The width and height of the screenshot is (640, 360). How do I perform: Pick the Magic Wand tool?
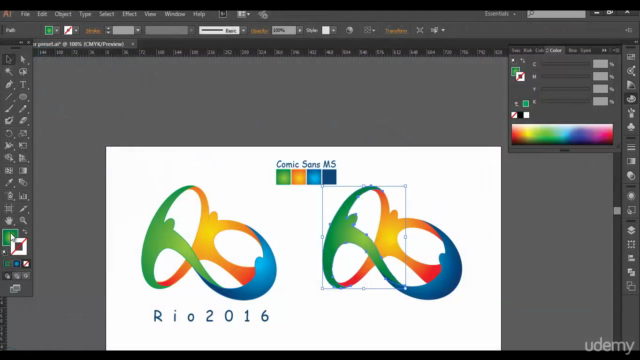9,72
